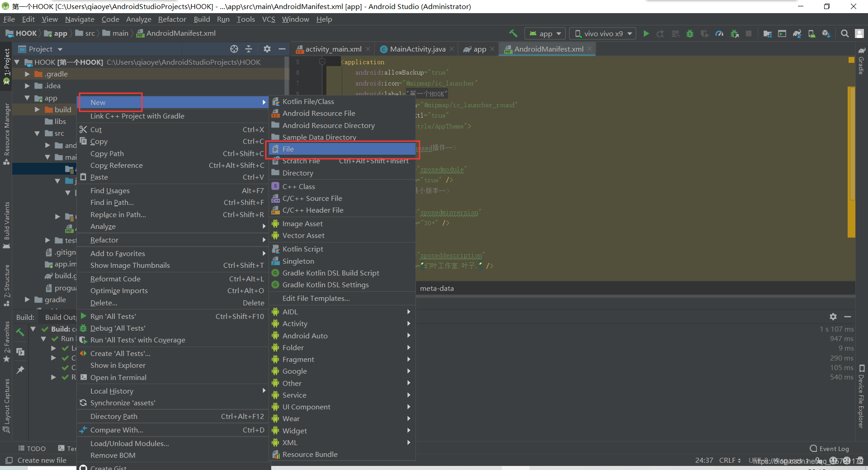Select Image Asset option
868x470 pixels.
coord(342,223)
